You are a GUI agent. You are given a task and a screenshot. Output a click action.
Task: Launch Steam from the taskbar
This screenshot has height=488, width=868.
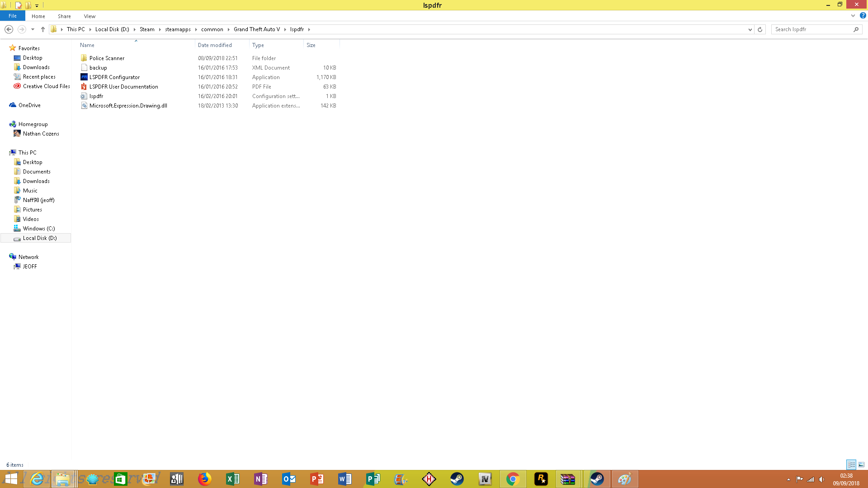click(457, 479)
